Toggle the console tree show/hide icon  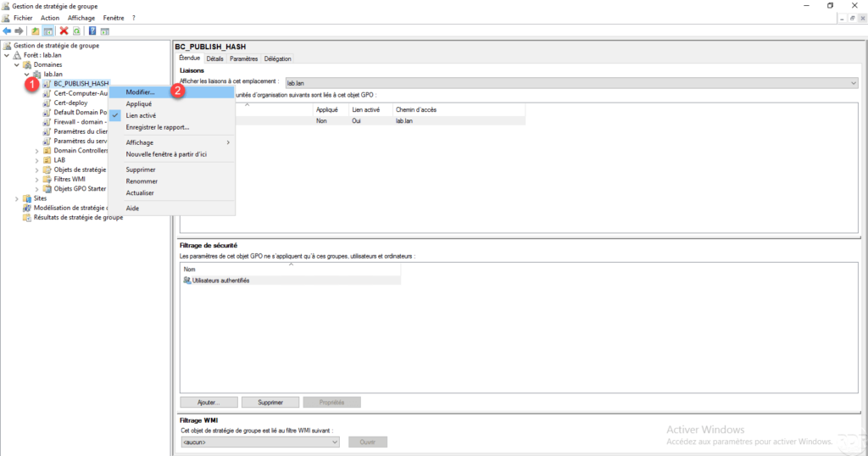click(48, 31)
